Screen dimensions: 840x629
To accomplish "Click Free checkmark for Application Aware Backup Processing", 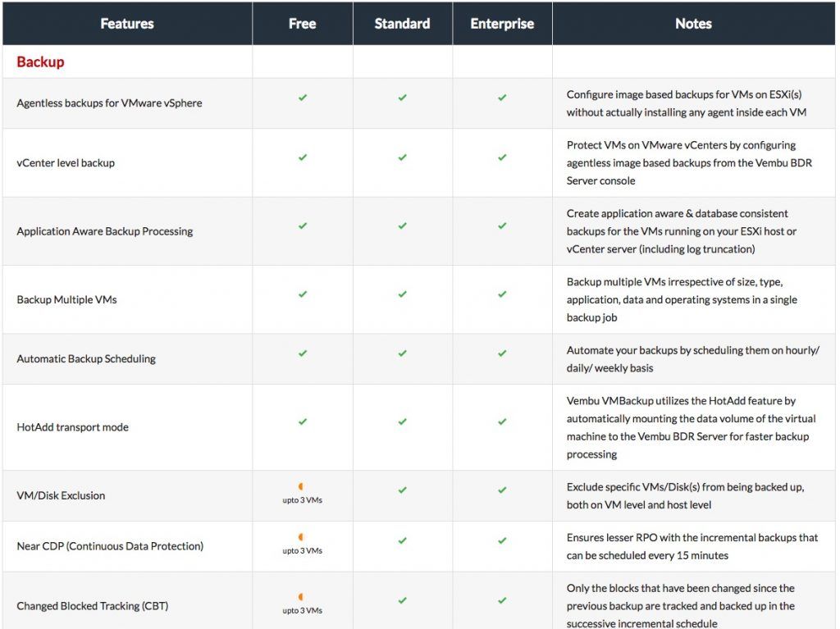I will pos(303,226).
